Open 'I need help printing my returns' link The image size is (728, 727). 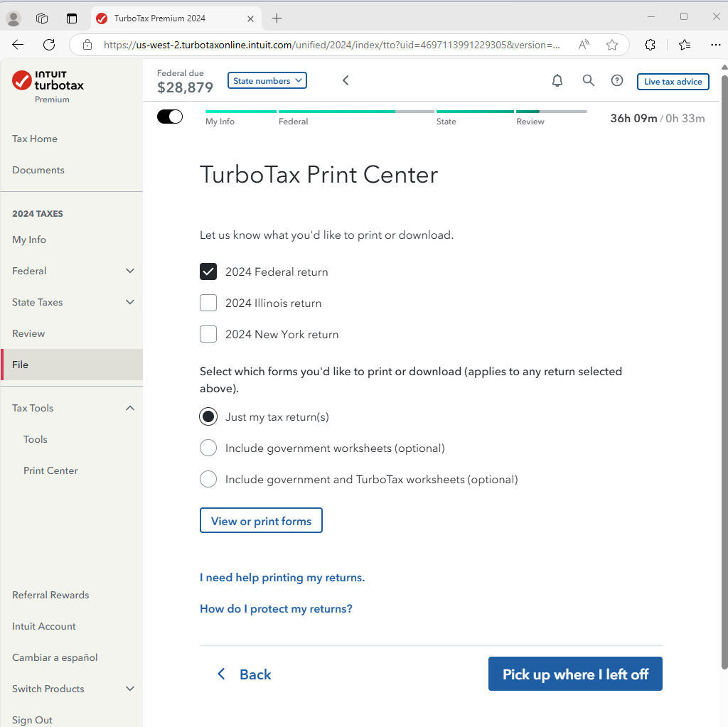(x=282, y=577)
